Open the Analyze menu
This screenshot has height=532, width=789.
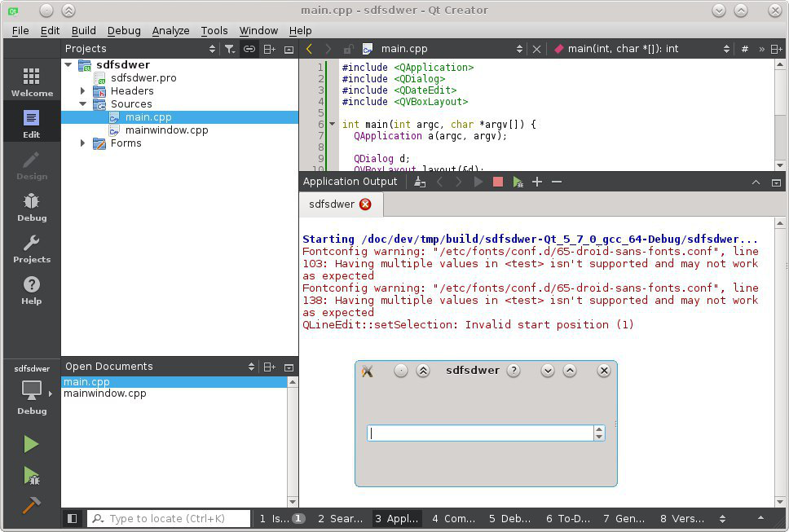click(170, 31)
